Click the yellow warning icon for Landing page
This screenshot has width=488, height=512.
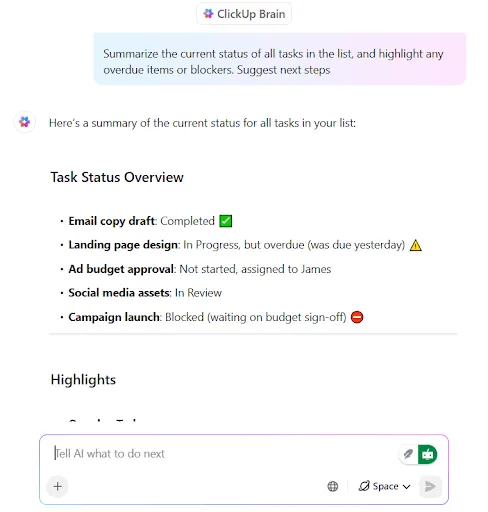[415, 245]
